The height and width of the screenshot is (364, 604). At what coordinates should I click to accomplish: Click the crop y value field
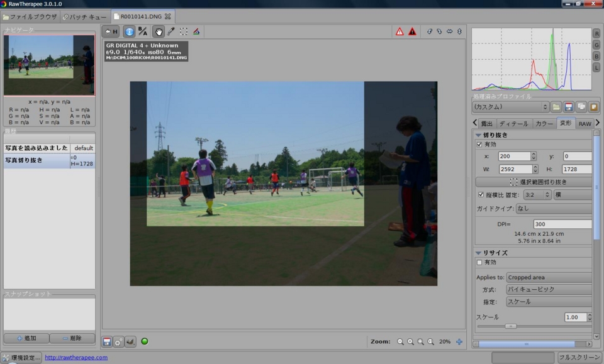577,156
